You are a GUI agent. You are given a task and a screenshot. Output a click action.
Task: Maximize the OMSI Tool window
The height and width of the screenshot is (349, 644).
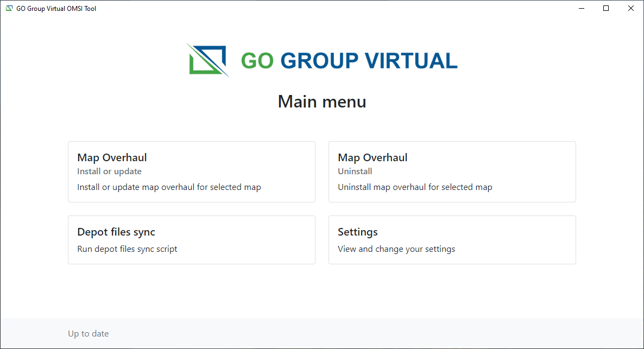click(x=606, y=8)
